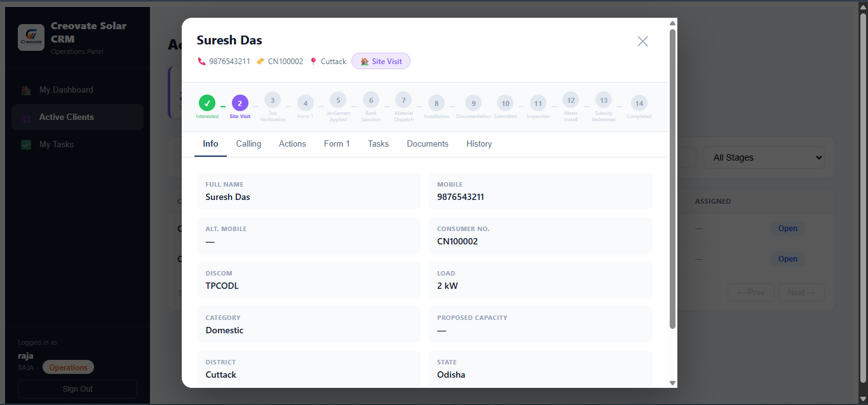Image resolution: width=868 pixels, height=405 pixels.
Task: Select step 13 Subsidy Redeemed circle
Action: [x=604, y=100]
